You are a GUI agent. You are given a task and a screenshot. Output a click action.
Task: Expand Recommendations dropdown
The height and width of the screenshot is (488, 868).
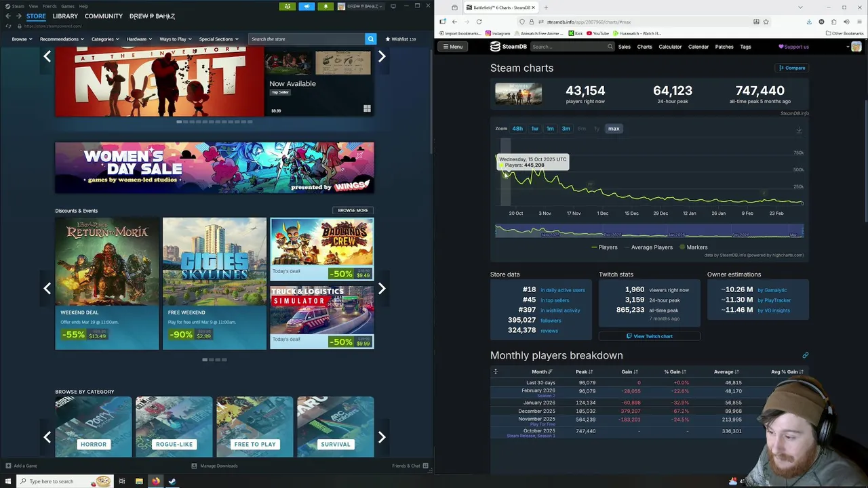tap(62, 39)
